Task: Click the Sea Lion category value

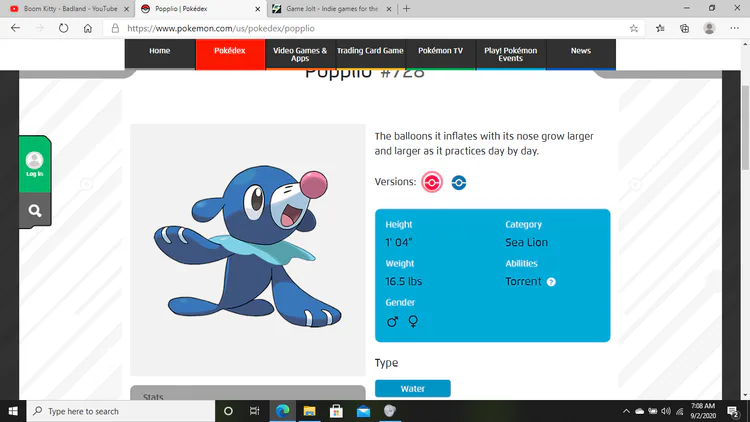Action: click(x=527, y=243)
